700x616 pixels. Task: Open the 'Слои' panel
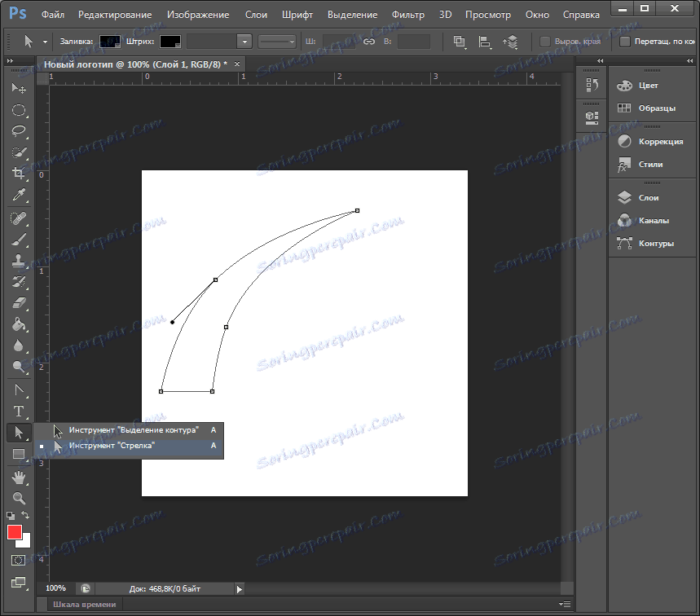coord(649,197)
